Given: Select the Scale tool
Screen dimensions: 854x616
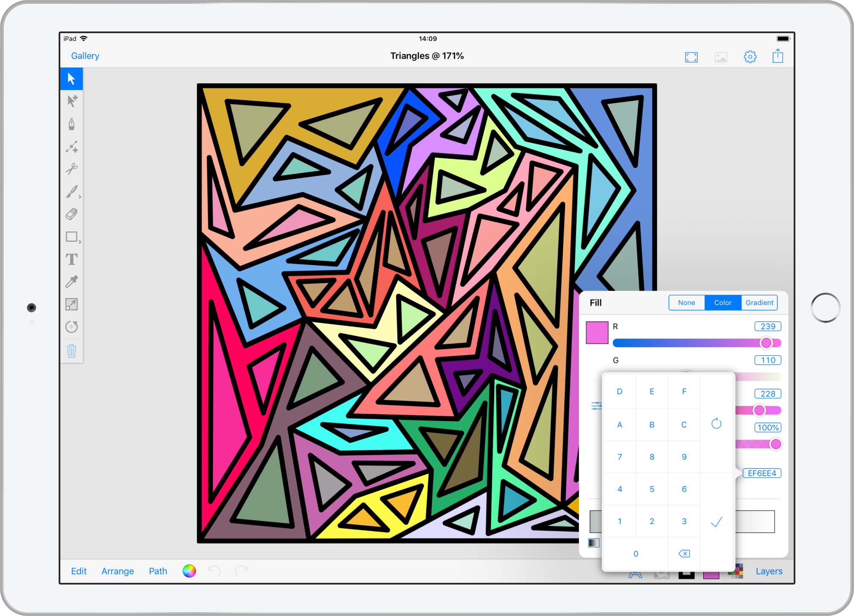Looking at the screenshot, I should (x=72, y=304).
